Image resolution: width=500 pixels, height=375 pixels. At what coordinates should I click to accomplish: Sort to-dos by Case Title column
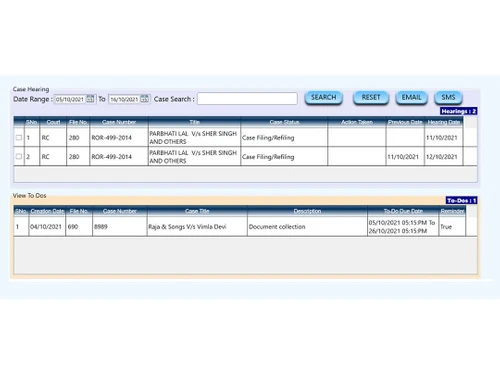pos(197,211)
